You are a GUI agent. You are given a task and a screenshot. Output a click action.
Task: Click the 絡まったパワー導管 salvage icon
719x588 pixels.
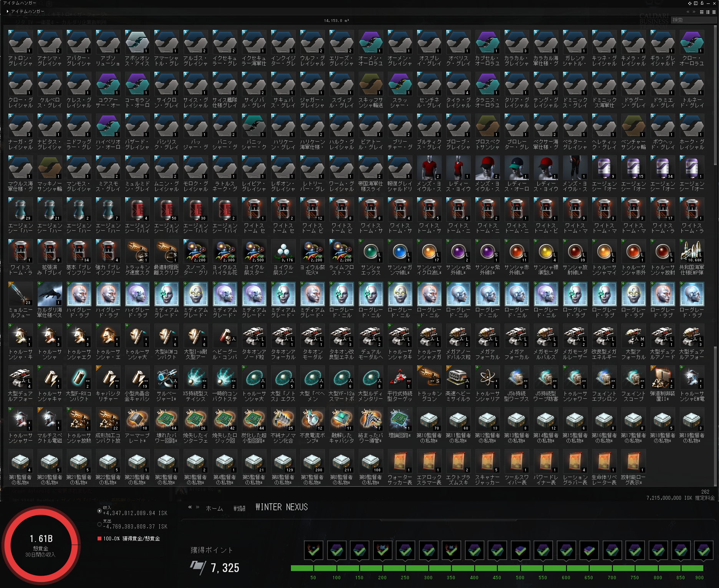[x=371, y=420]
